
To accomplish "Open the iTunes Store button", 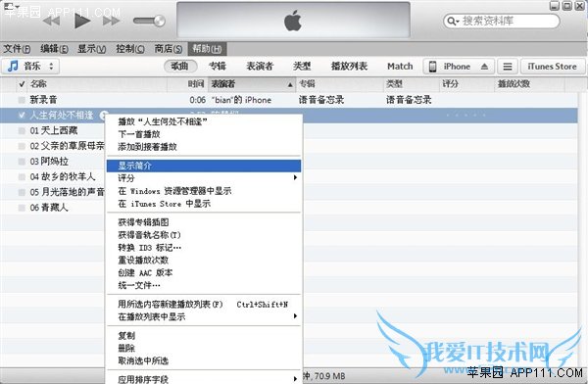I will [553, 67].
